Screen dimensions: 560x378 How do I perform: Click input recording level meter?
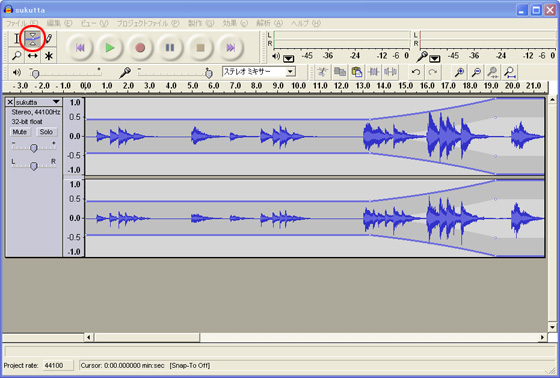click(488, 40)
